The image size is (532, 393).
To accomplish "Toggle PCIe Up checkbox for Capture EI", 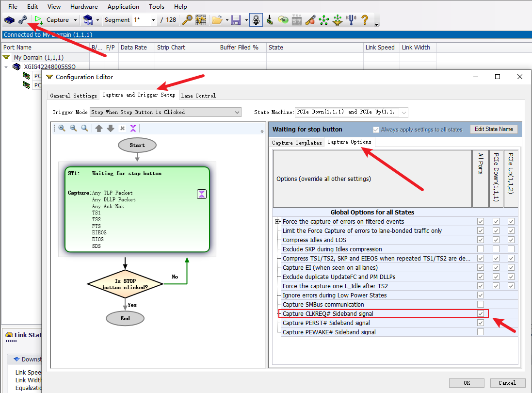I will [x=511, y=267].
